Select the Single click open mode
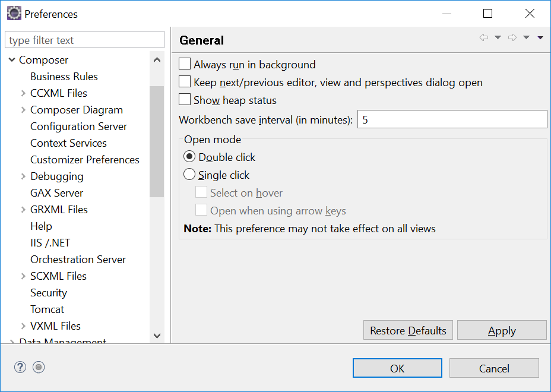 (189, 175)
